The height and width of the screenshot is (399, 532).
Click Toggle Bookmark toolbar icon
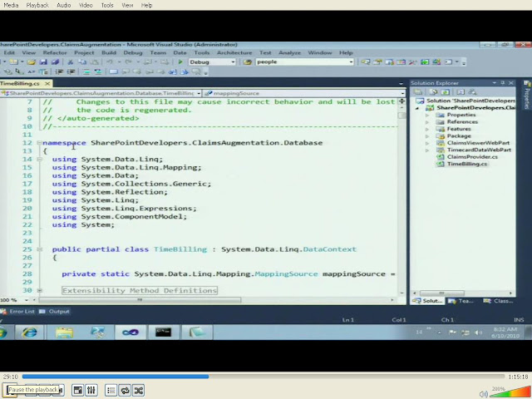click(113, 71)
